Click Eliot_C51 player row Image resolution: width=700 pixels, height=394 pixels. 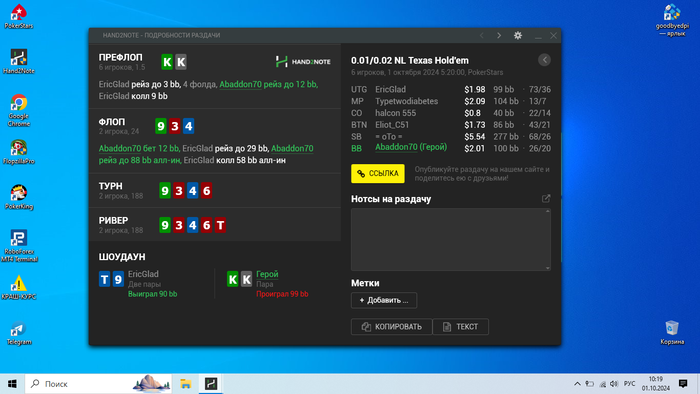click(x=451, y=125)
